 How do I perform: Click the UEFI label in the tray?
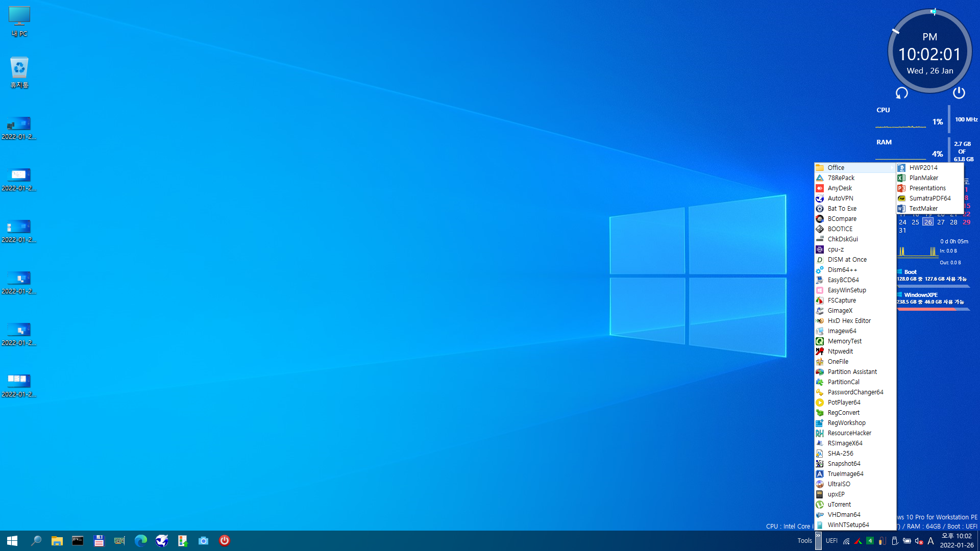coord(831,541)
